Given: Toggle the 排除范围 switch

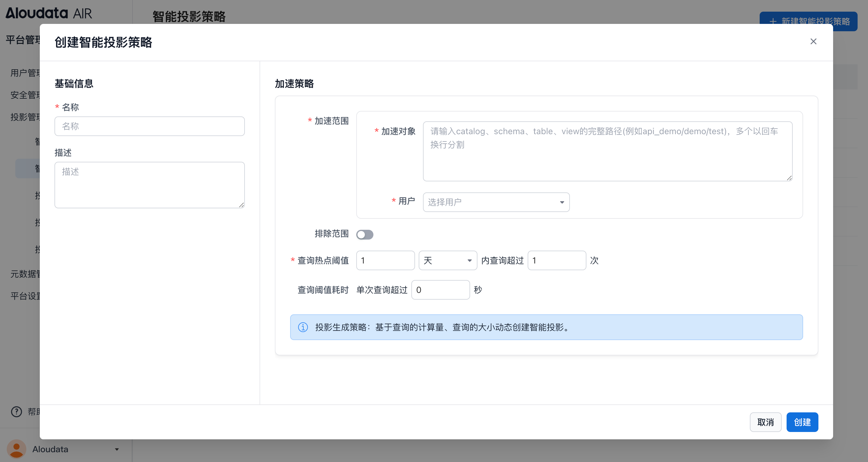Looking at the screenshot, I should [365, 234].
